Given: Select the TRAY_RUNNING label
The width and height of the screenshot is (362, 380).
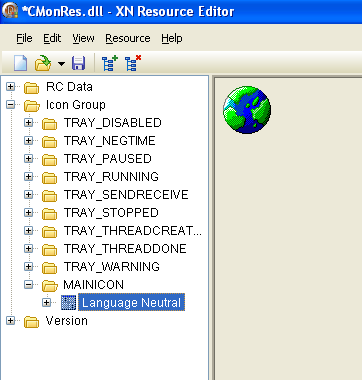Looking at the screenshot, I should click(111, 177).
